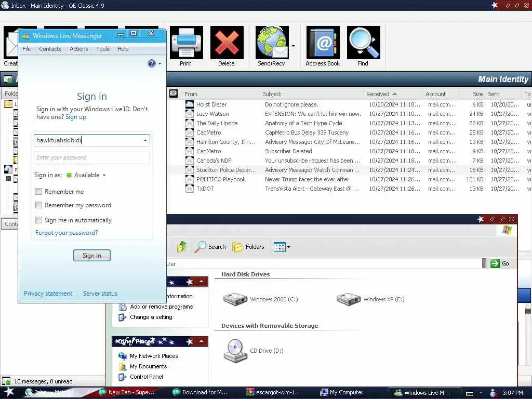Click the Add or remove programs icon

(x=123, y=307)
